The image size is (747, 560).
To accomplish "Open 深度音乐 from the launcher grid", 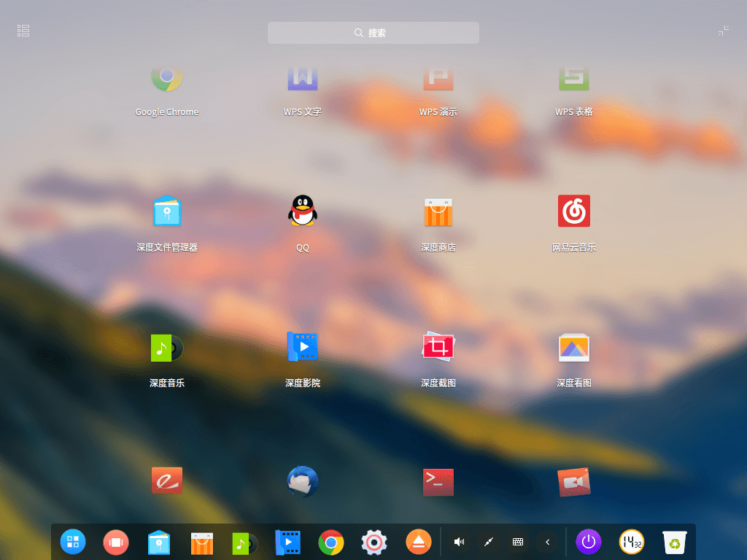I will coord(167,348).
